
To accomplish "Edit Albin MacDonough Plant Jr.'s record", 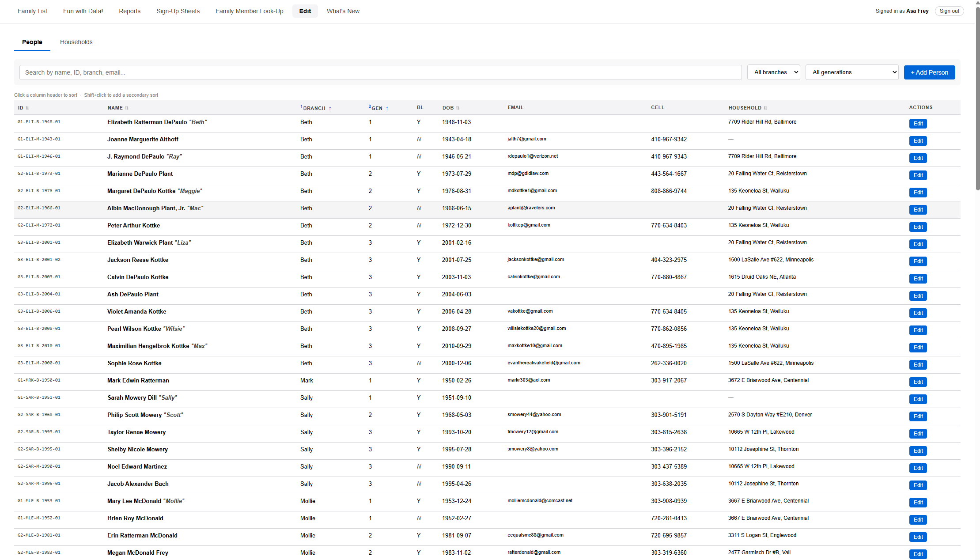I will pyautogui.click(x=918, y=210).
